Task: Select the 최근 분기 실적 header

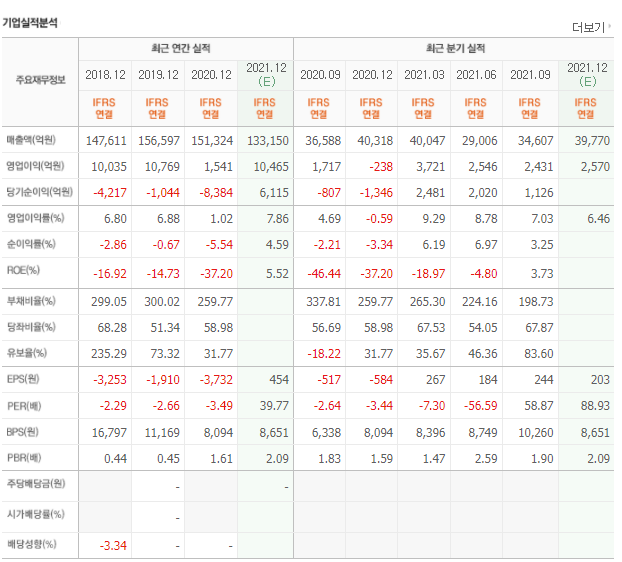Action: click(455, 48)
